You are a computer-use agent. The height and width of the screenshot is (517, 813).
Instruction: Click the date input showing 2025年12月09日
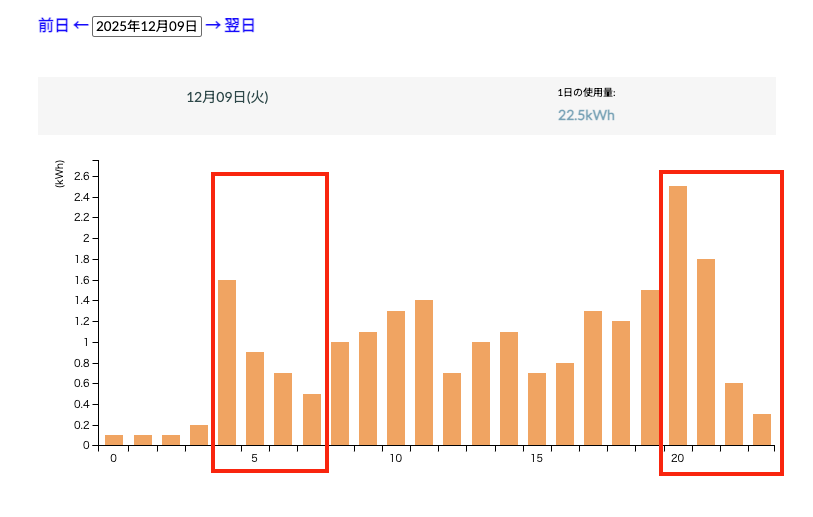147,26
